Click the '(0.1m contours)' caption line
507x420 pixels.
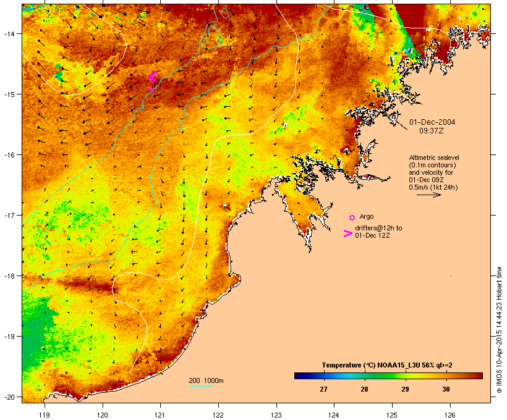pyautogui.click(x=432, y=165)
